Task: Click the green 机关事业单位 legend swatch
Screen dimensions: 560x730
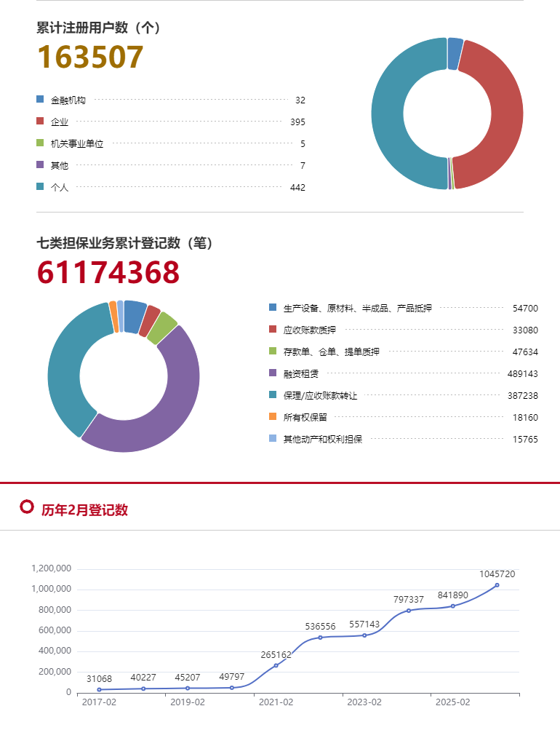Action: tap(40, 143)
